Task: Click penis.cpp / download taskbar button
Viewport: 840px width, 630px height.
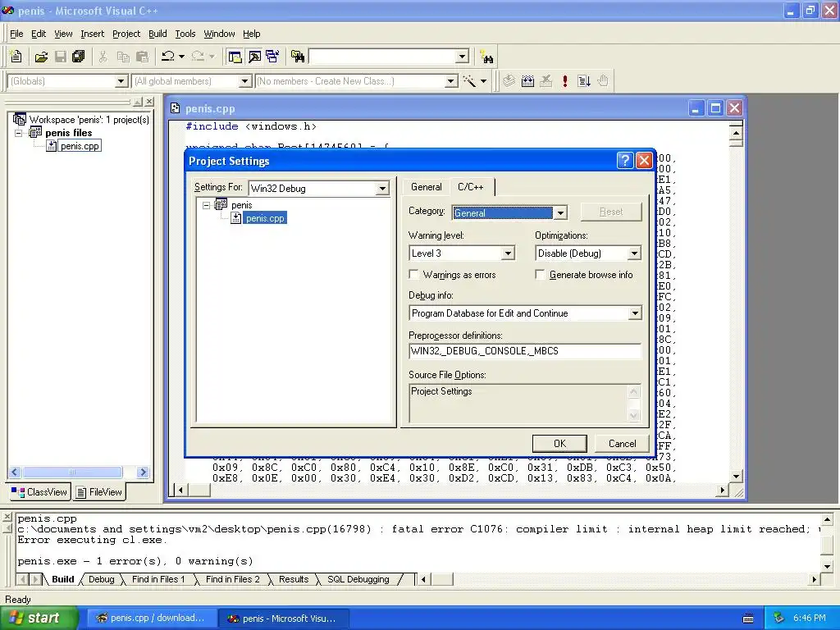Action: point(152,619)
